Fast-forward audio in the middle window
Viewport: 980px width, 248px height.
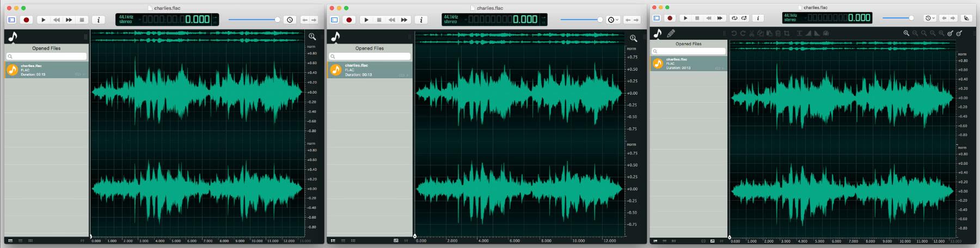(404, 20)
